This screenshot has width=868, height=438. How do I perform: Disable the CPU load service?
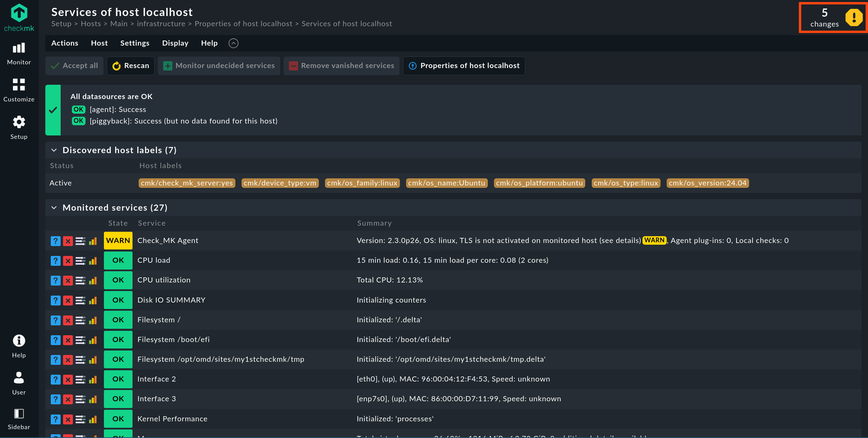[68, 261]
